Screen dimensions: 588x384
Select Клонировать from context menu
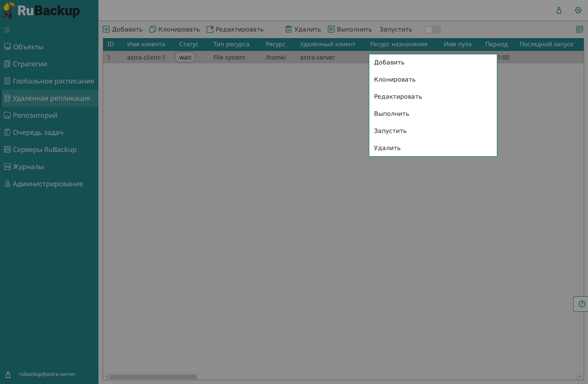(x=395, y=80)
